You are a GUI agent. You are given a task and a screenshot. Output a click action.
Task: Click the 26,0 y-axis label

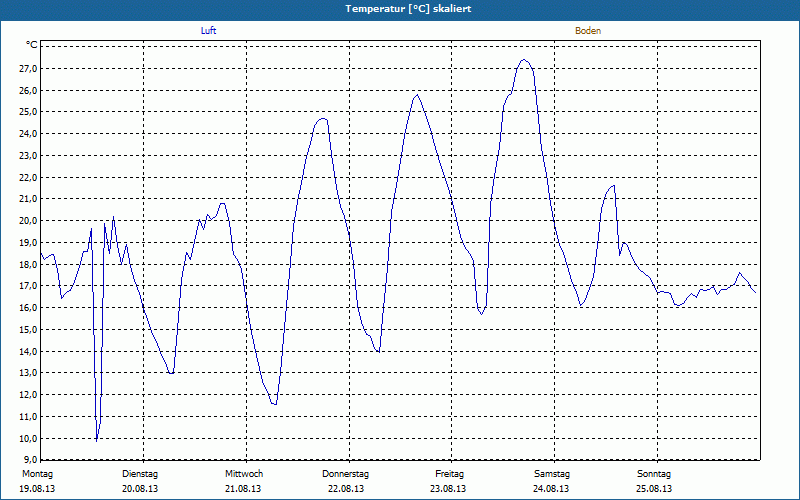pyautogui.click(x=28, y=90)
